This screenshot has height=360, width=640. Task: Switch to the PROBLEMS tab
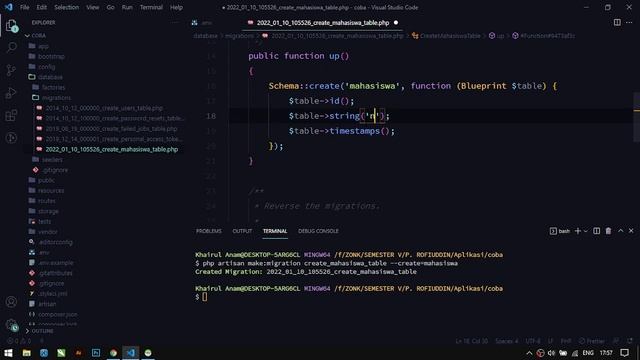point(209,231)
